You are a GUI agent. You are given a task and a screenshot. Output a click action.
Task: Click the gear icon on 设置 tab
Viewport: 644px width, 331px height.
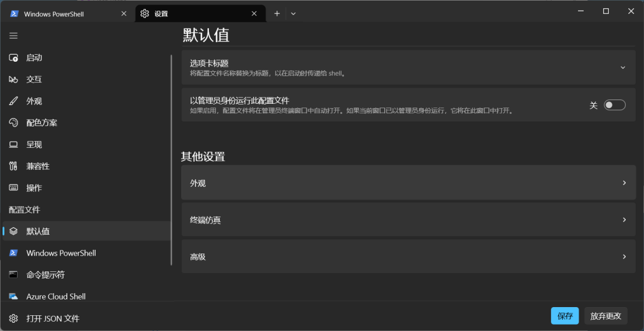point(144,14)
